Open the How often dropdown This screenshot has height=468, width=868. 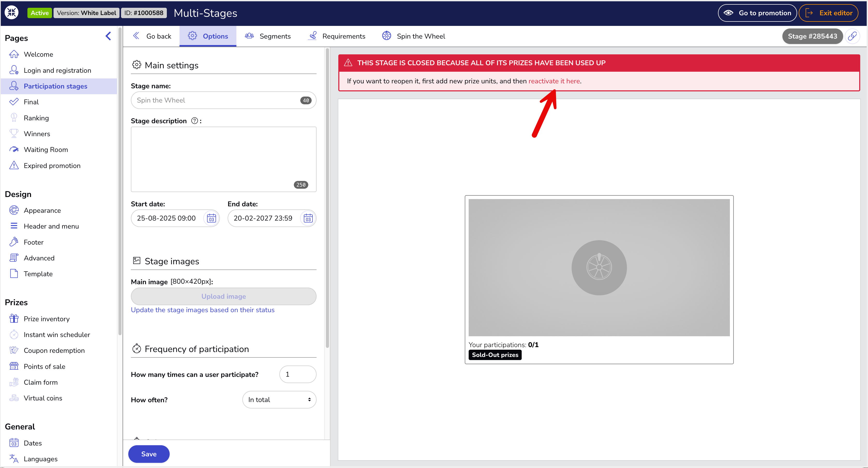pos(279,400)
